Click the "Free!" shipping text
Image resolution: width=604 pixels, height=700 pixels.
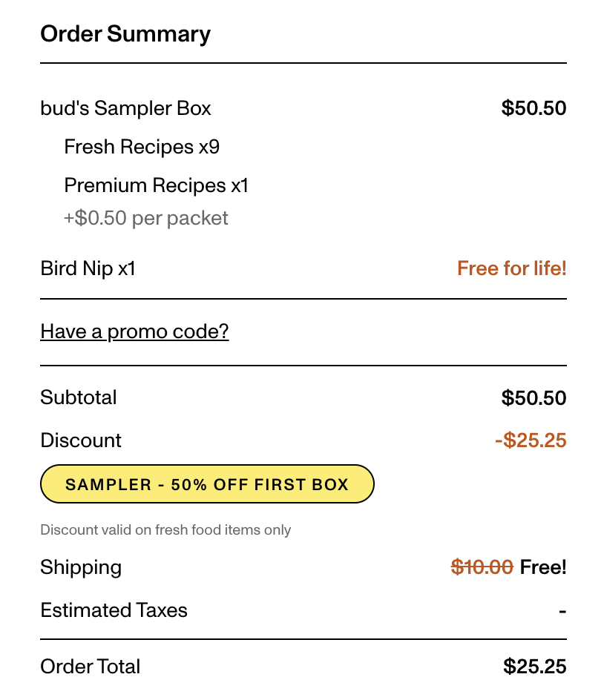coord(543,568)
